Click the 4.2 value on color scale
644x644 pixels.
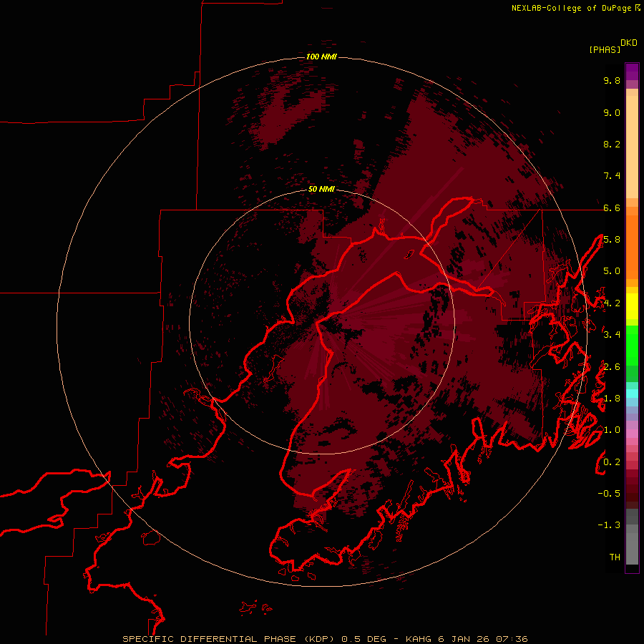tap(612, 303)
